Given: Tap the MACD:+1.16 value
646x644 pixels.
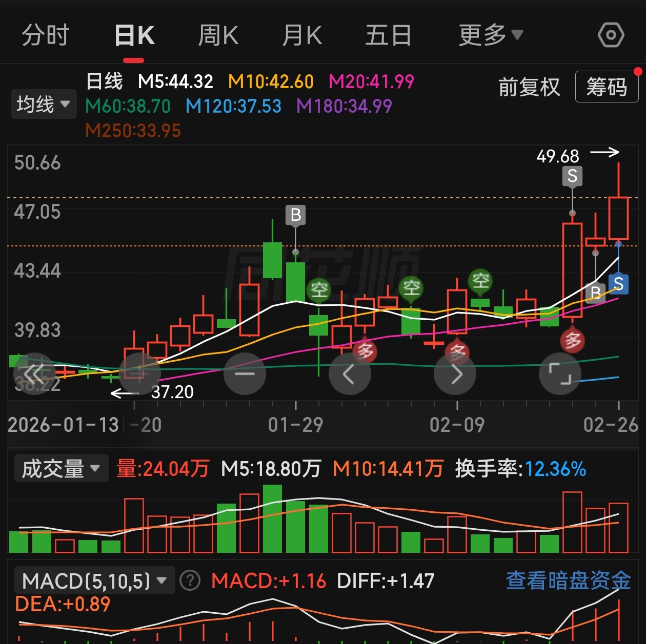Looking at the screenshot, I should point(269,581).
